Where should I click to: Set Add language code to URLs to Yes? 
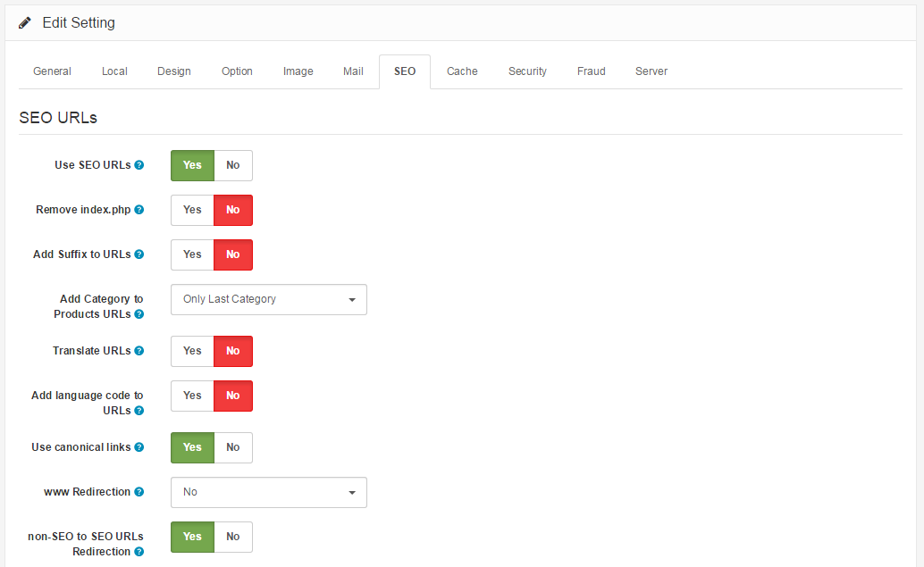pyautogui.click(x=193, y=396)
